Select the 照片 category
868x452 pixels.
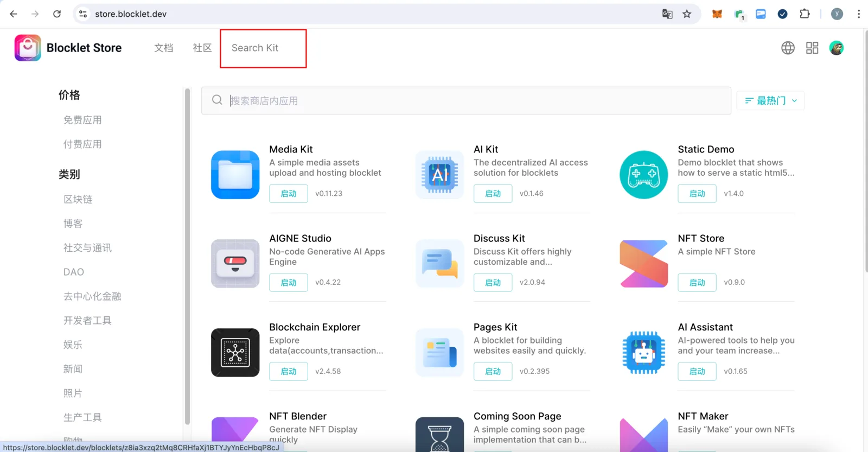click(73, 393)
